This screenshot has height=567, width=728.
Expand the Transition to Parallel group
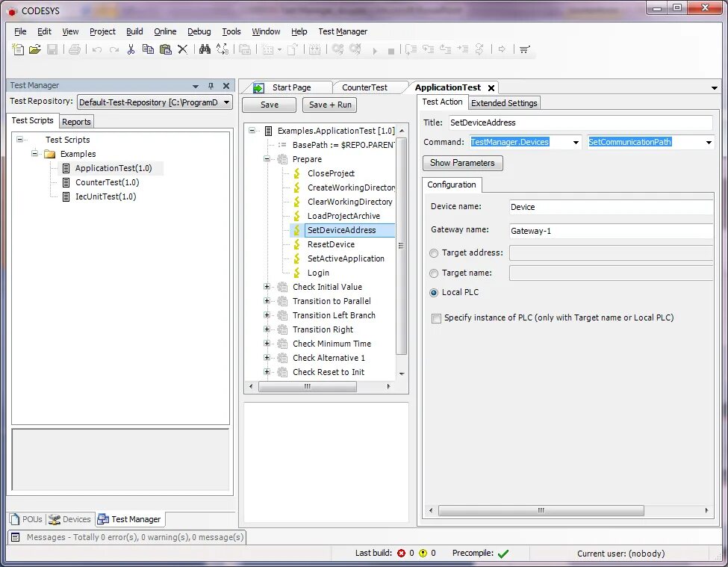[267, 301]
